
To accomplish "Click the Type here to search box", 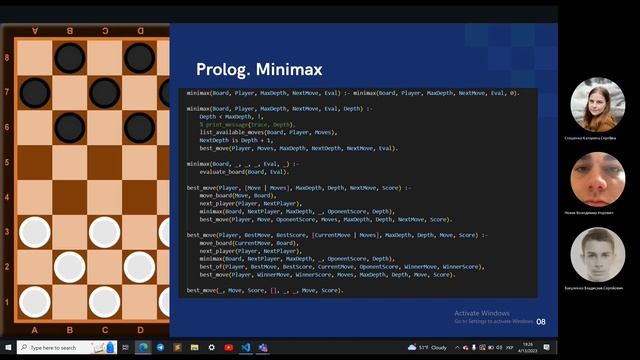I will pos(67,347).
